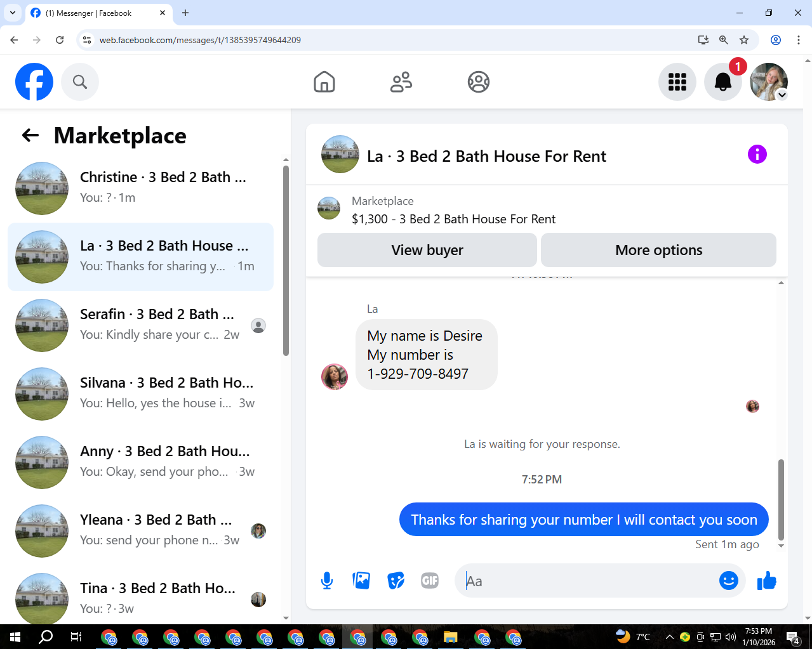Image resolution: width=812 pixels, height=649 pixels.
Task: Open the taskbar clock showing 7:53 PM
Action: pos(759,637)
